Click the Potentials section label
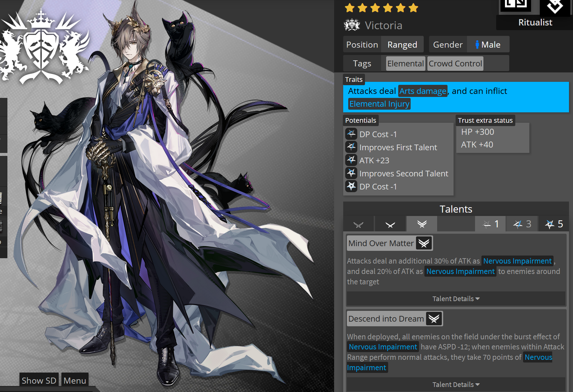Screen dimensions: 573x392 pyautogui.click(x=361, y=120)
